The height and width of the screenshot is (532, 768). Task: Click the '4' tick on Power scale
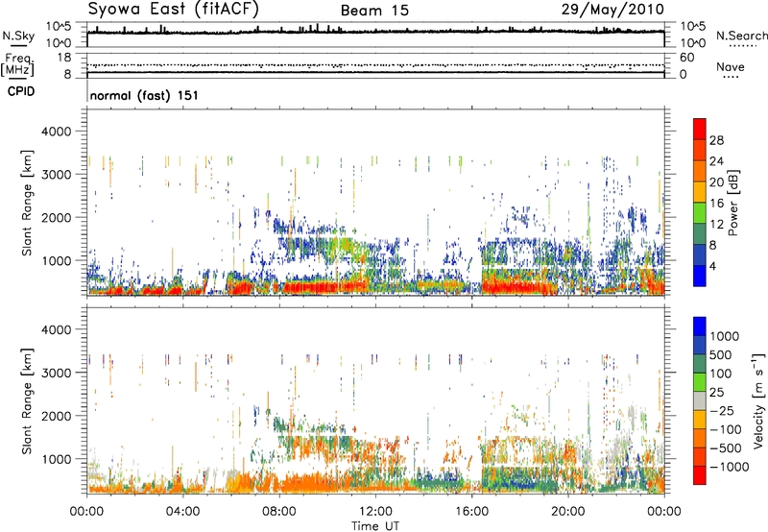(712, 266)
